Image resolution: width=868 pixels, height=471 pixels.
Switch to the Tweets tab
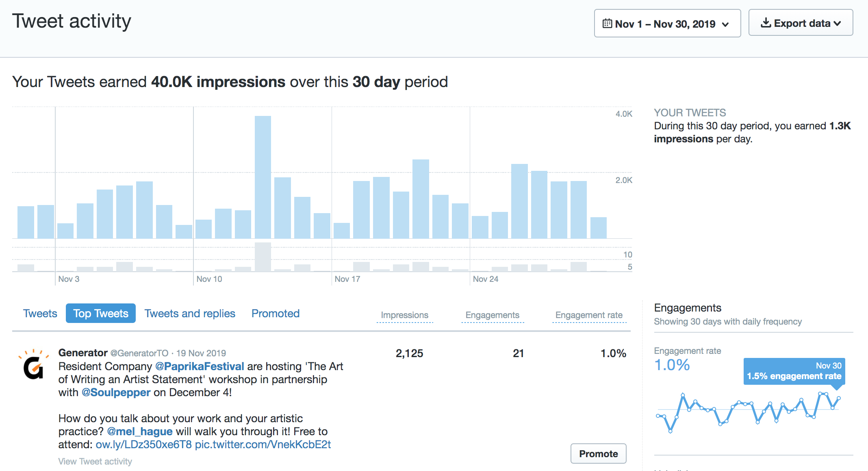40,313
